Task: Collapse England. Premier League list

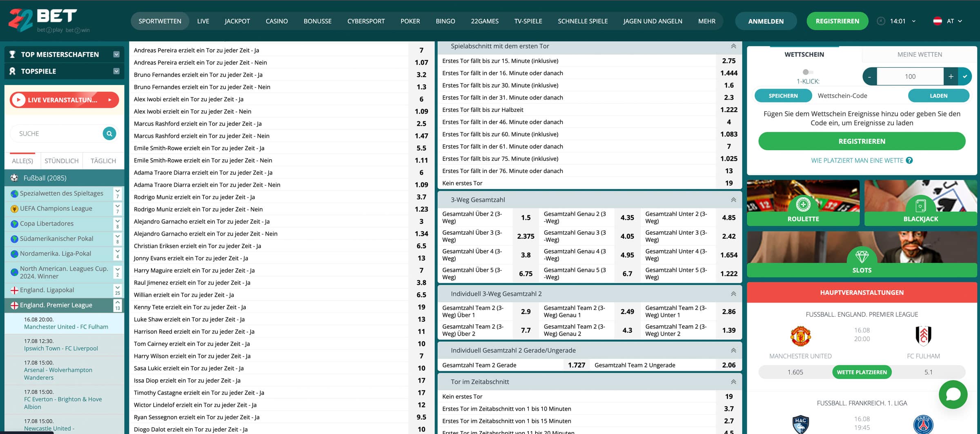Action: click(x=118, y=305)
